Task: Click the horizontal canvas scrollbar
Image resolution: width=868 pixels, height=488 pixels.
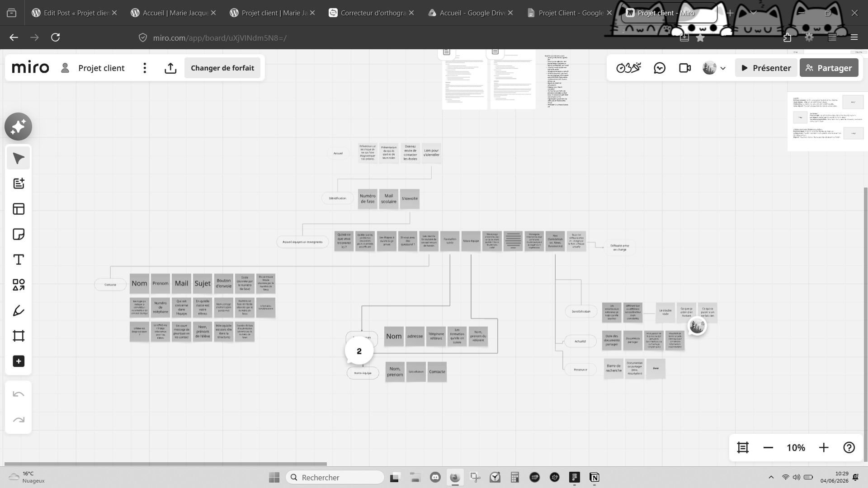Action: click(x=165, y=464)
